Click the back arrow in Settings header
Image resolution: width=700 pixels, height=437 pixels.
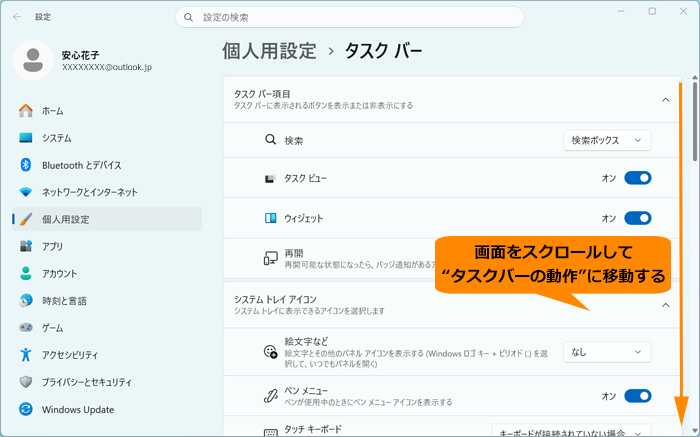pyautogui.click(x=17, y=17)
